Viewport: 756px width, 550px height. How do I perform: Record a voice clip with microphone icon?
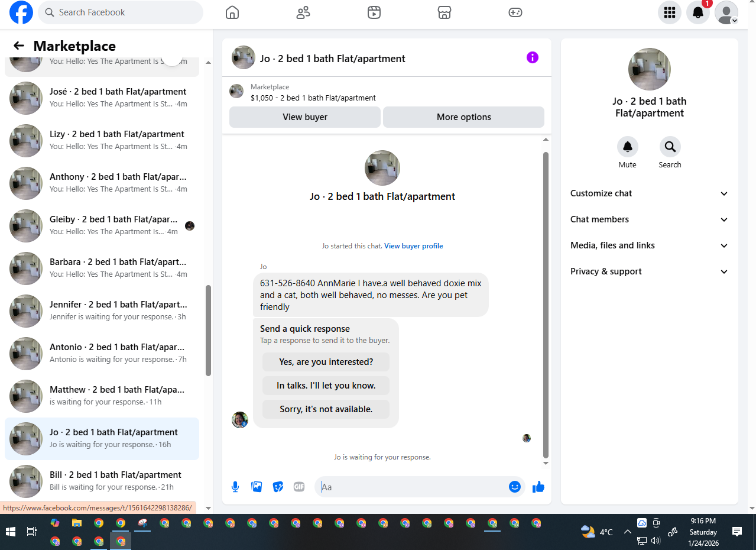tap(235, 487)
